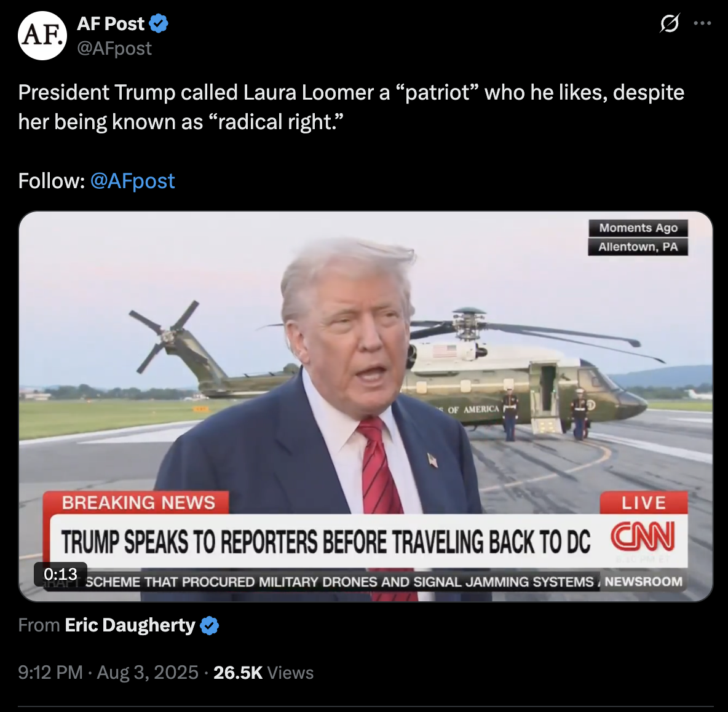Viewport: 728px width, 712px height.
Task: Open Eric Daugherty's profile link
Action: pyautogui.click(x=130, y=625)
